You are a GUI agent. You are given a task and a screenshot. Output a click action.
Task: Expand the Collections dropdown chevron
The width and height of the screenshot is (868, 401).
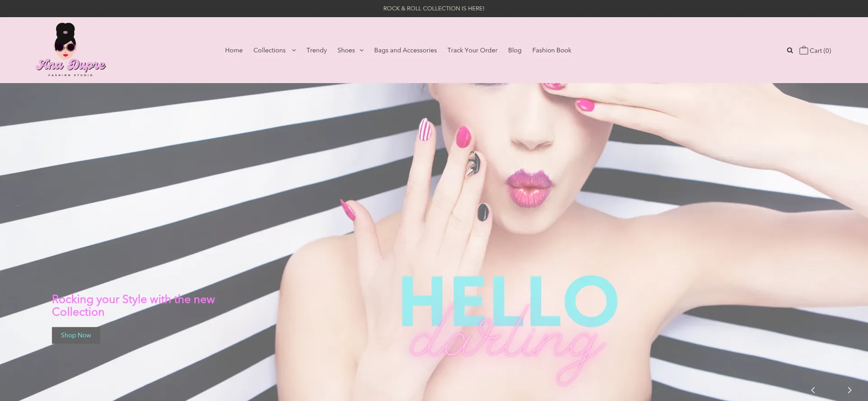click(x=294, y=51)
